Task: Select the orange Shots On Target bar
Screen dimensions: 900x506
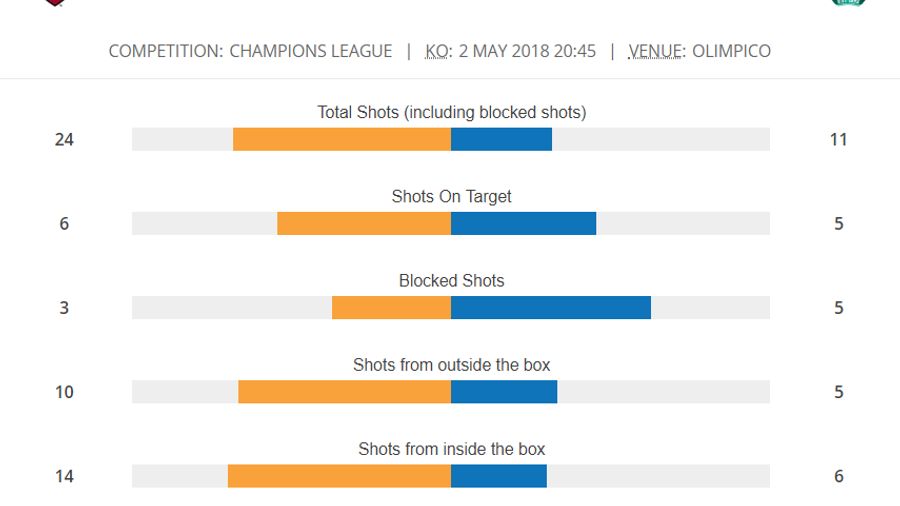Action: pyautogui.click(x=364, y=223)
